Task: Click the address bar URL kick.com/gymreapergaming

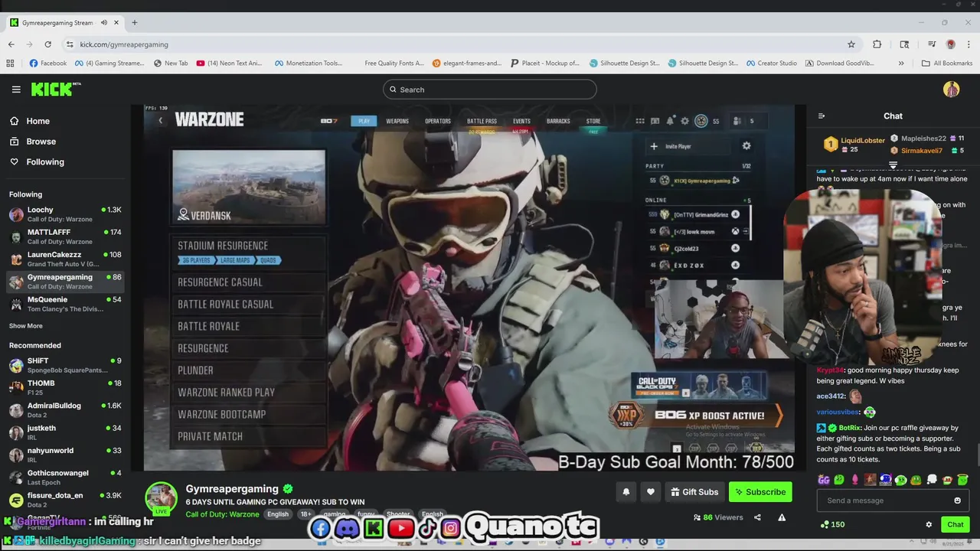Action: click(x=124, y=44)
